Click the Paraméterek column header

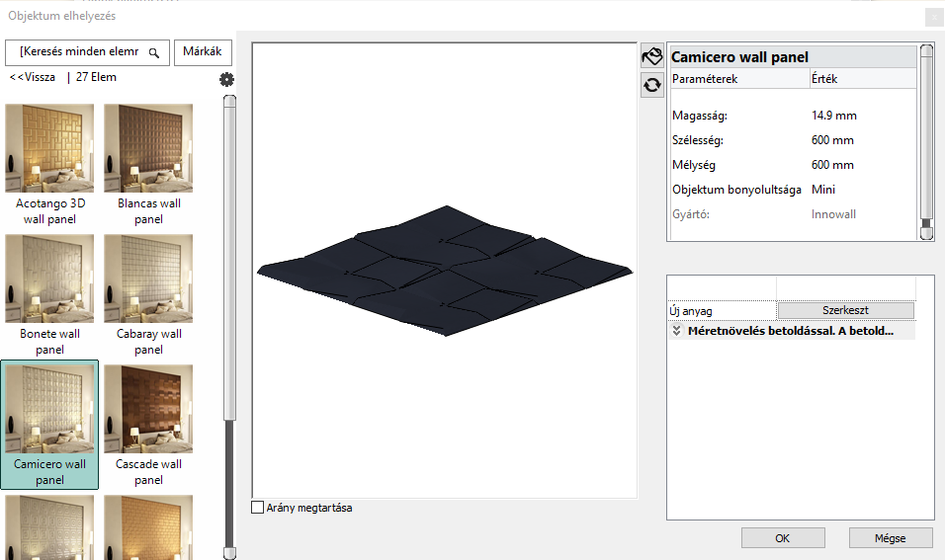pos(740,79)
